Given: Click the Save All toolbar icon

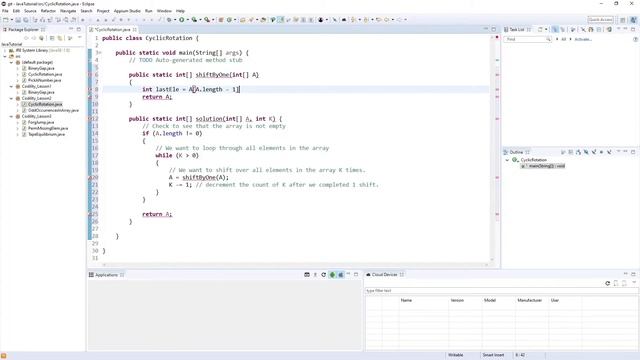Looking at the screenshot, I should tap(25, 20).
